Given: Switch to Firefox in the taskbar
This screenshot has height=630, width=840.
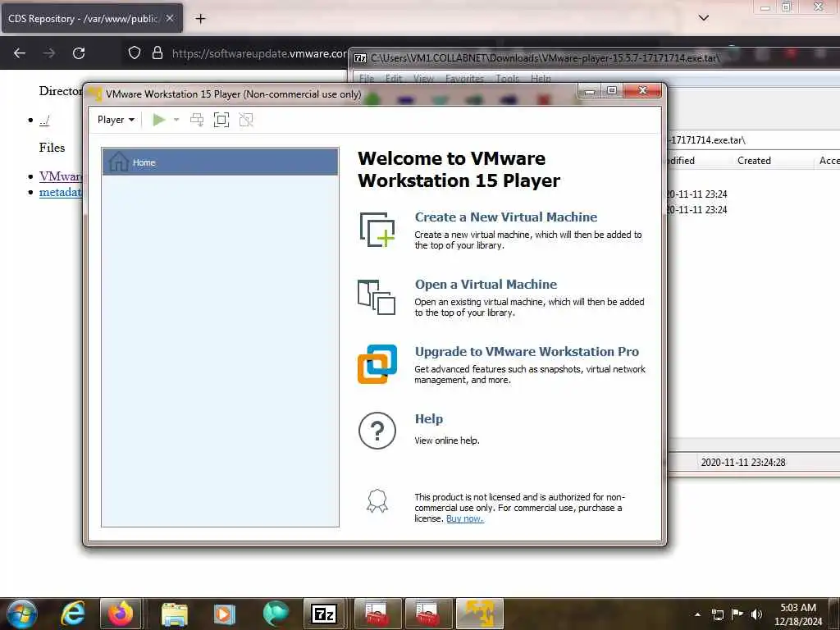Looking at the screenshot, I should pos(120,614).
